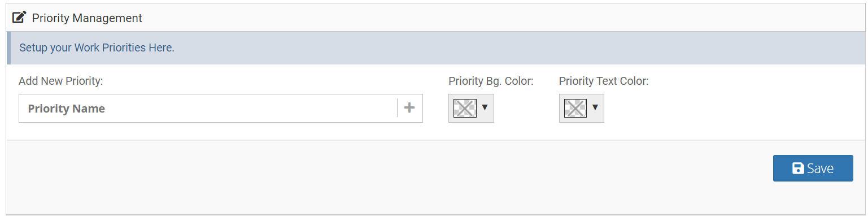Open the text color picker control
Viewport: 868px width, 216px height.
[582, 108]
